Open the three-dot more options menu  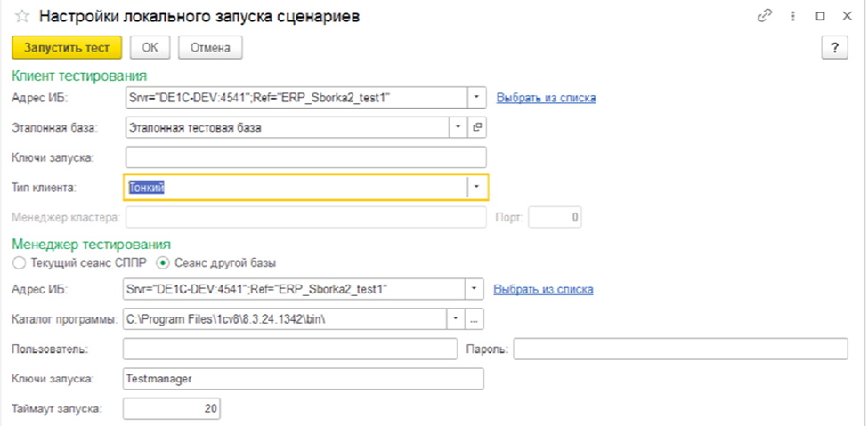(x=791, y=17)
